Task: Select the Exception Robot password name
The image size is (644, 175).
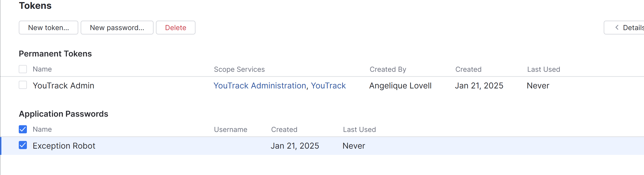Action: pos(64,146)
